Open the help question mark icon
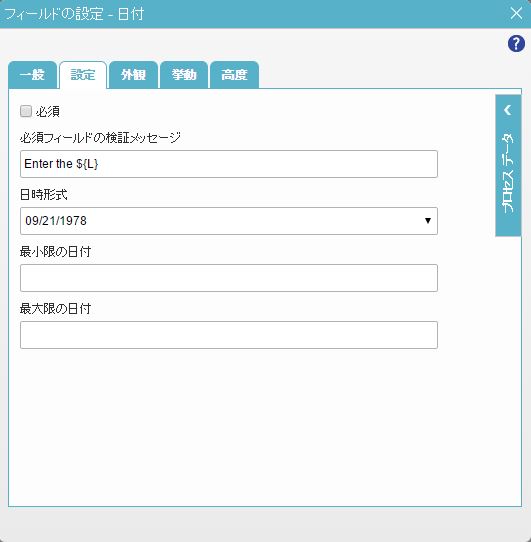Screen dimensions: 531x542 coord(516,44)
